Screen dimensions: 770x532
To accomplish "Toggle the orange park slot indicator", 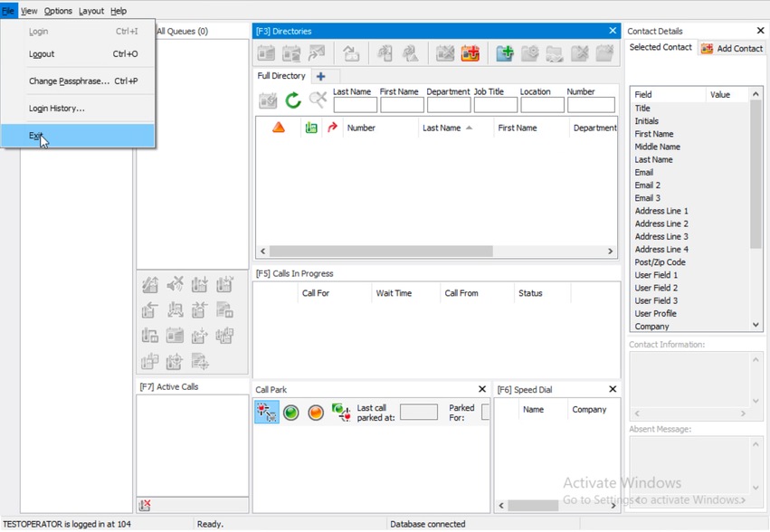I will [315, 413].
